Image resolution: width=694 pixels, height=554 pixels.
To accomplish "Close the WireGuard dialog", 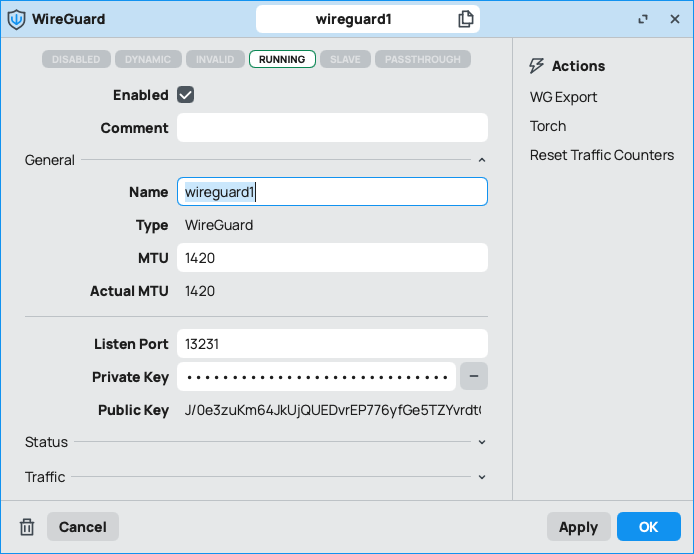I will (x=675, y=19).
